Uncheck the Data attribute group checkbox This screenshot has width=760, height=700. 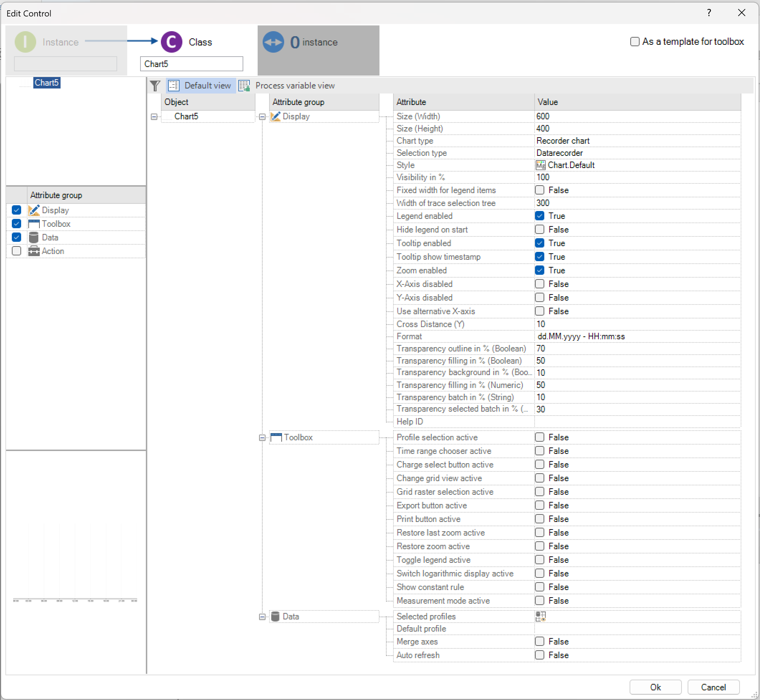pyautogui.click(x=16, y=237)
